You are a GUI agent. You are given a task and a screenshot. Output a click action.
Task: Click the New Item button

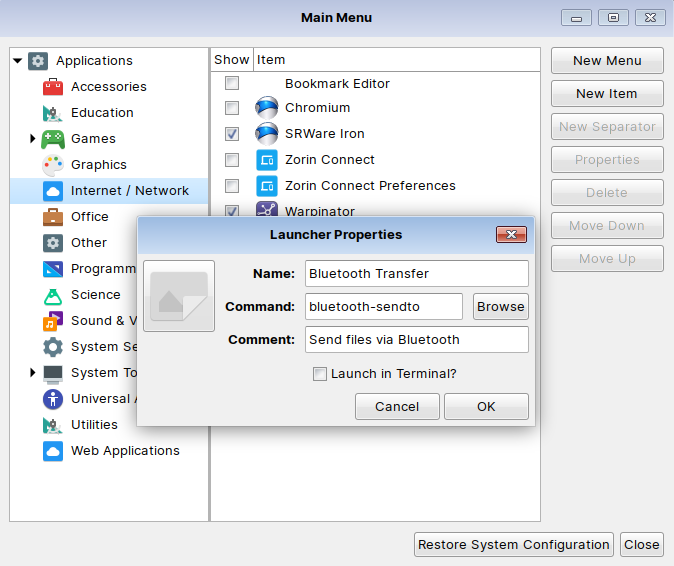click(607, 94)
